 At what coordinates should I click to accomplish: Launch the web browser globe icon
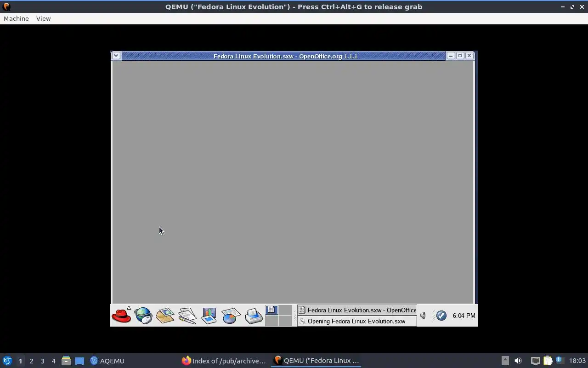coord(143,316)
